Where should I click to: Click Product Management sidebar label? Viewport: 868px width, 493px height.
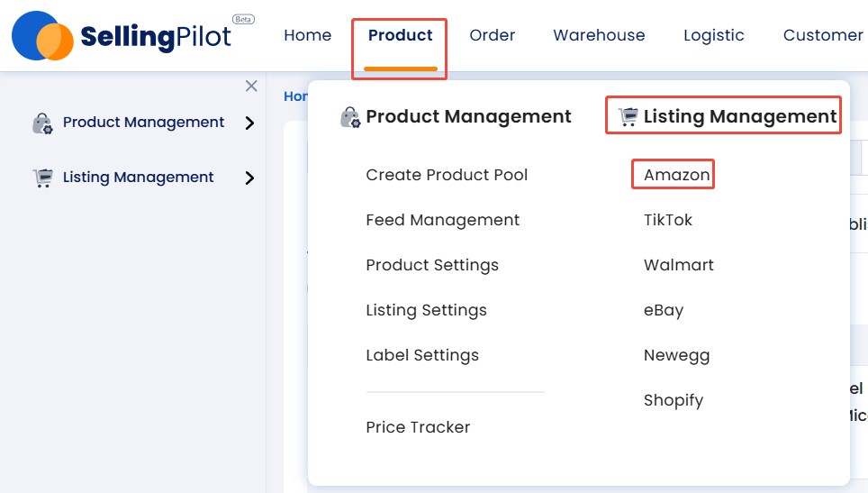point(143,123)
